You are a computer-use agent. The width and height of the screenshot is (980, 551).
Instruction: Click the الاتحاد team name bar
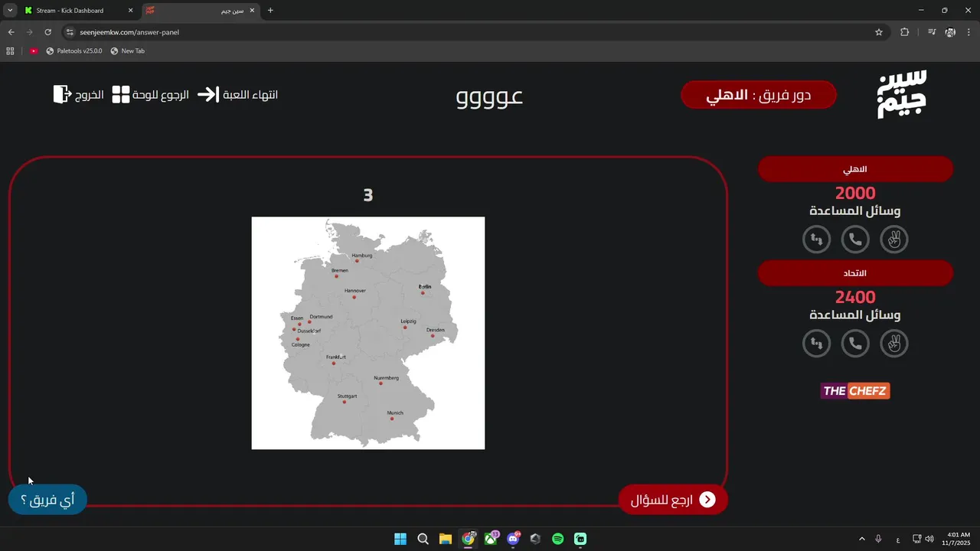(855, 273)
